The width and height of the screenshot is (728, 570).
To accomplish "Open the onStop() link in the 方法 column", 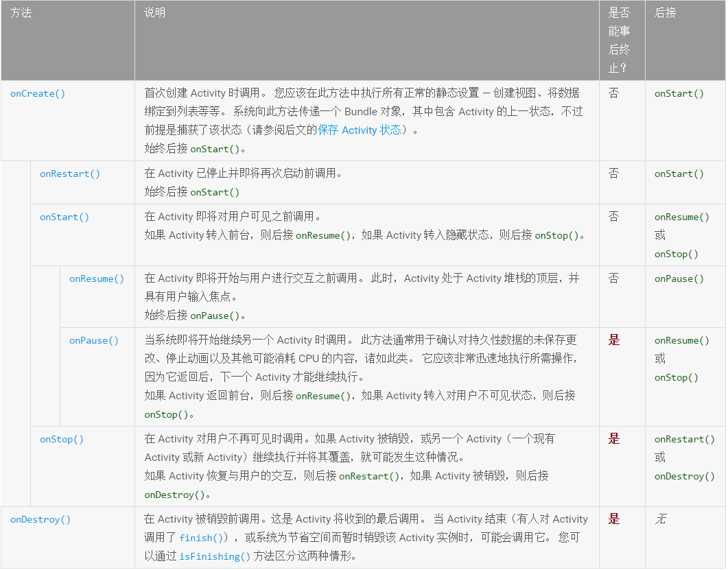I will coord(62,440).
